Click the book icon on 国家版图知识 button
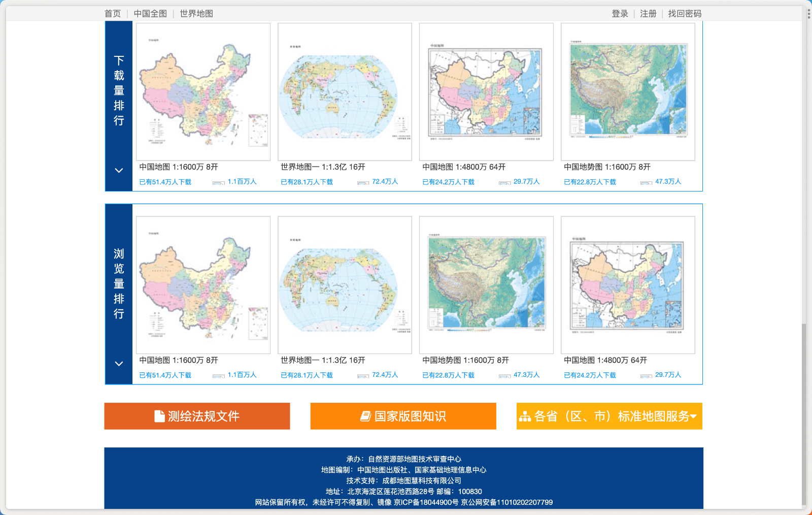 click(x=364, y=416)
